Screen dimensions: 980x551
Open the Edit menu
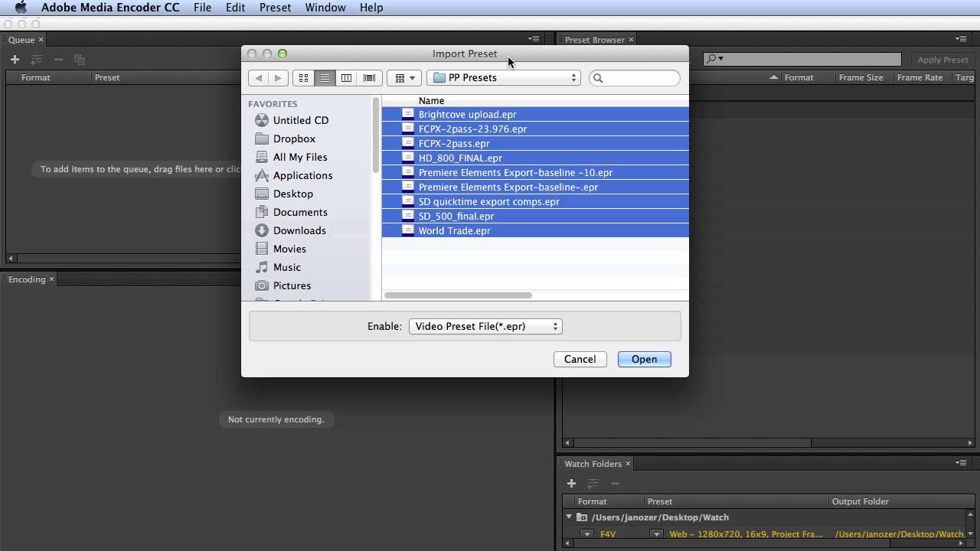(235, 8)
